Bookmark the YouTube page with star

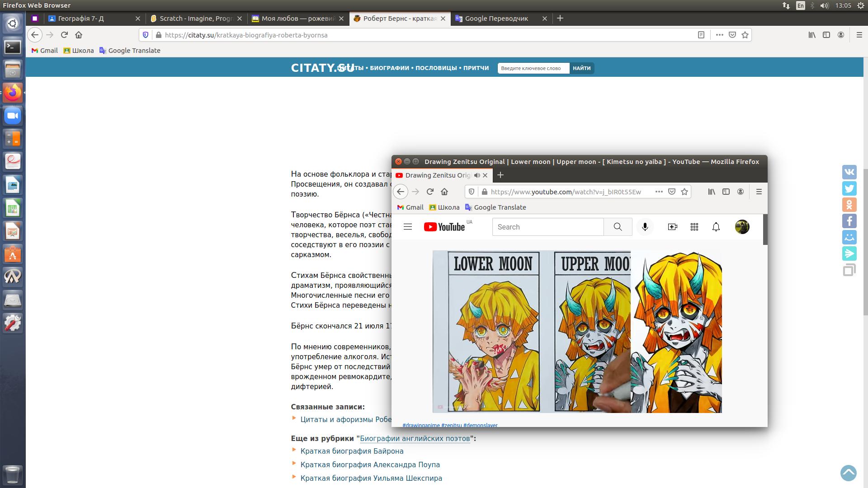pyautogui.click(x=684, y=192)
